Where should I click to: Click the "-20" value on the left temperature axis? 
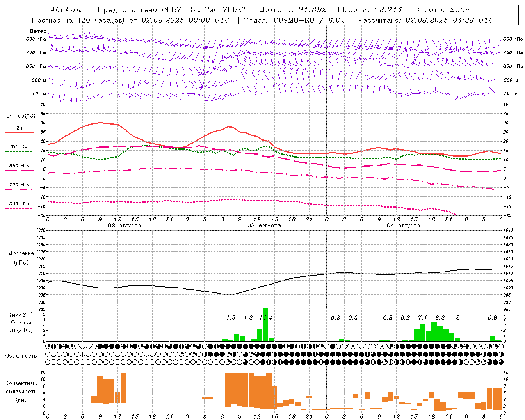tap(42, 215)
